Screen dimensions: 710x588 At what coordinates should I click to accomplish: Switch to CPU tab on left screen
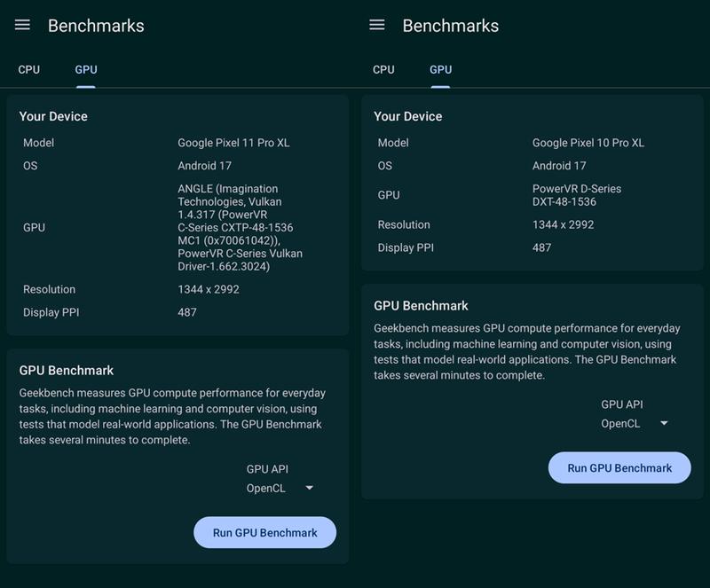point(29,70)
